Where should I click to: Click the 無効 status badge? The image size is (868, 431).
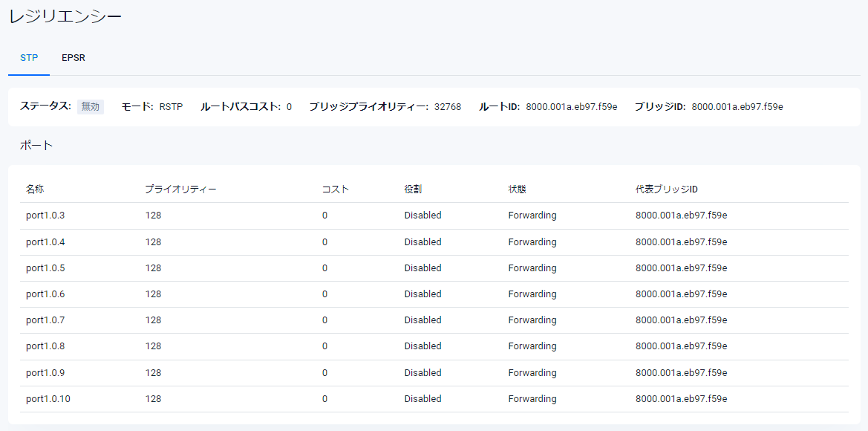tap(90, 107)
